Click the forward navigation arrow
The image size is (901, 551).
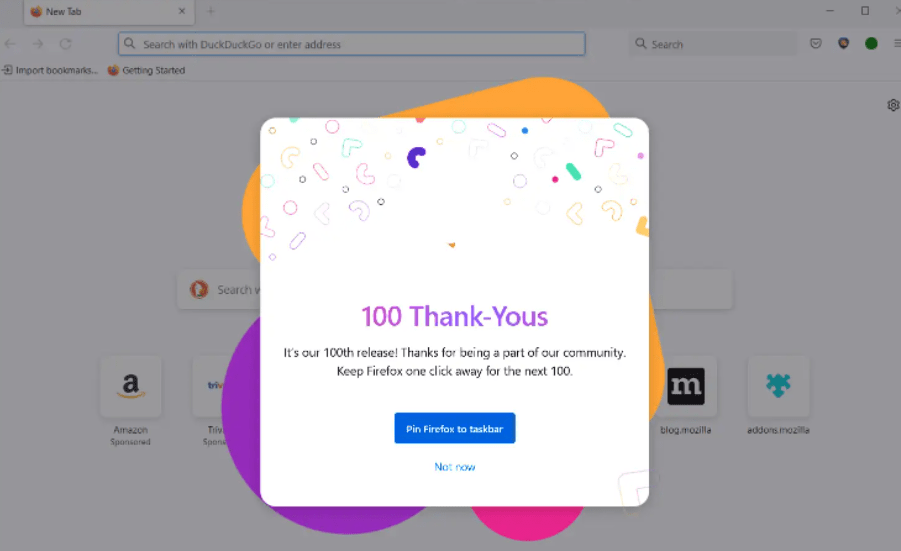click(38, 44)
